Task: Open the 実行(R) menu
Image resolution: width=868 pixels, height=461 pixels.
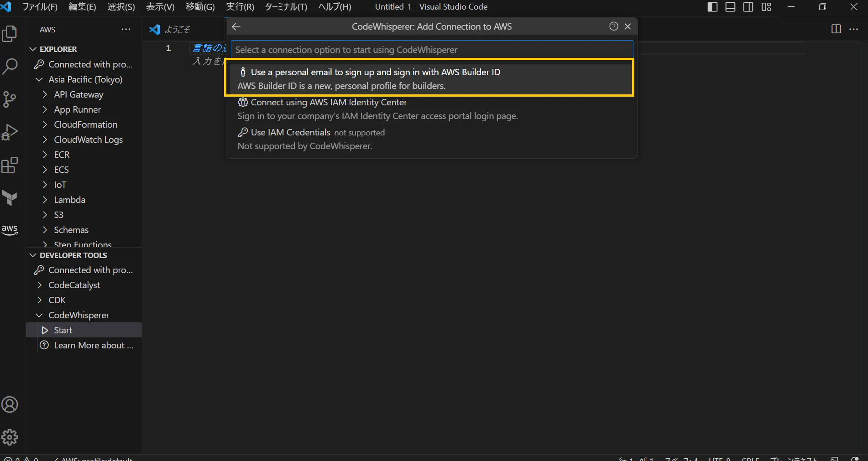Action: pos(240,7)
